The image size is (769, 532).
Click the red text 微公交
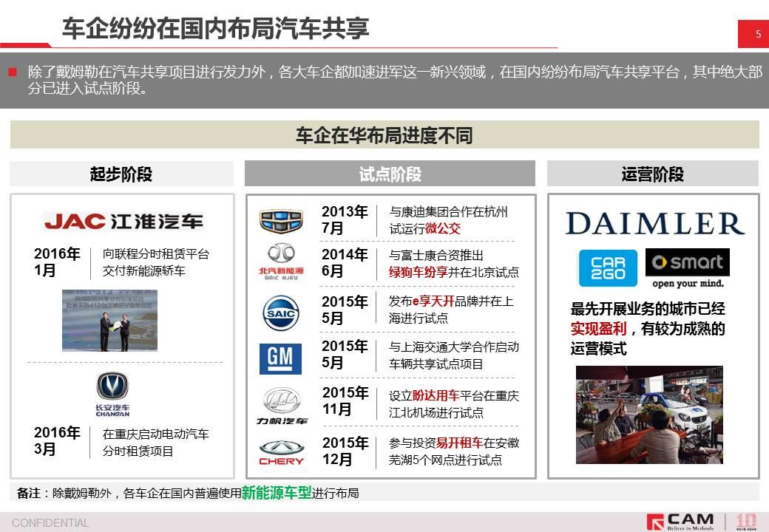coord(443,229)
